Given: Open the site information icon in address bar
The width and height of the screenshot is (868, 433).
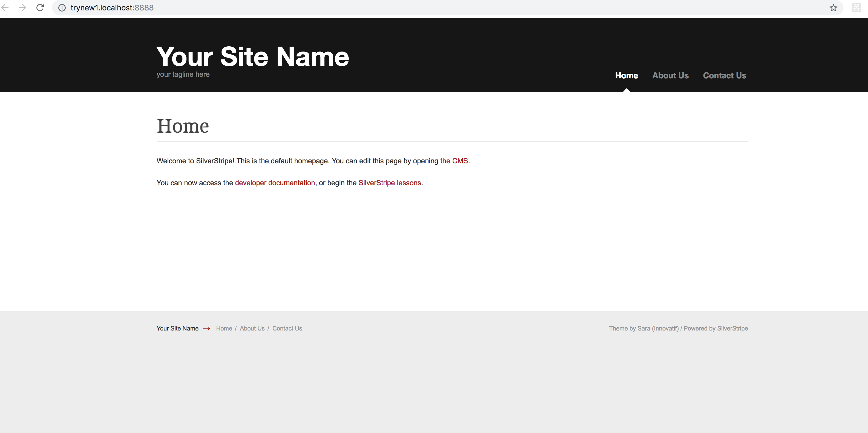Looking at the screenshot, I should [62, 8].
